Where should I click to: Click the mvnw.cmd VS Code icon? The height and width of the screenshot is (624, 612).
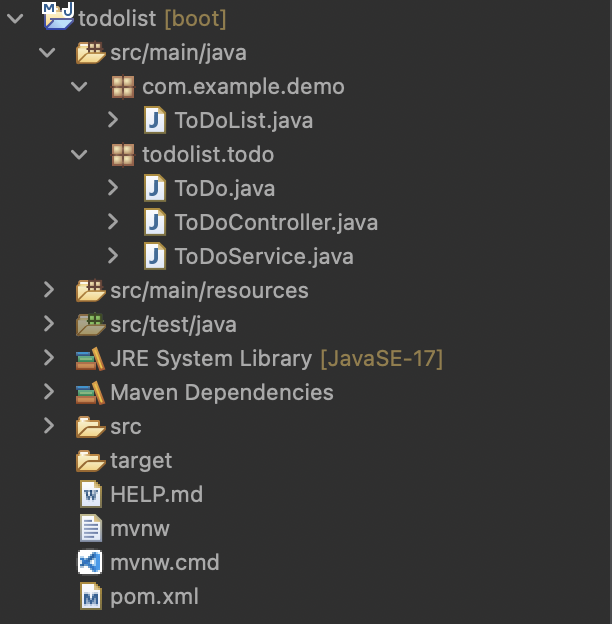[90, 562]
